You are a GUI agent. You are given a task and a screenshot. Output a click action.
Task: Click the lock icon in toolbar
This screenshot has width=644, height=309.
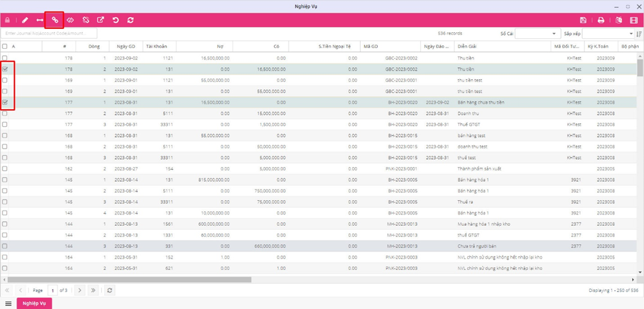[7, 20]
